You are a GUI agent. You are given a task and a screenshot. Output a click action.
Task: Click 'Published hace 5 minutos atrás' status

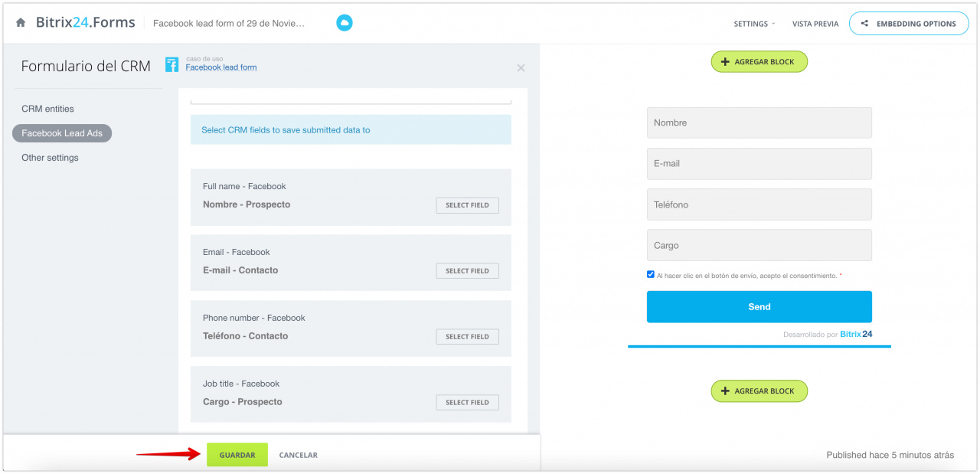(890, 455)
